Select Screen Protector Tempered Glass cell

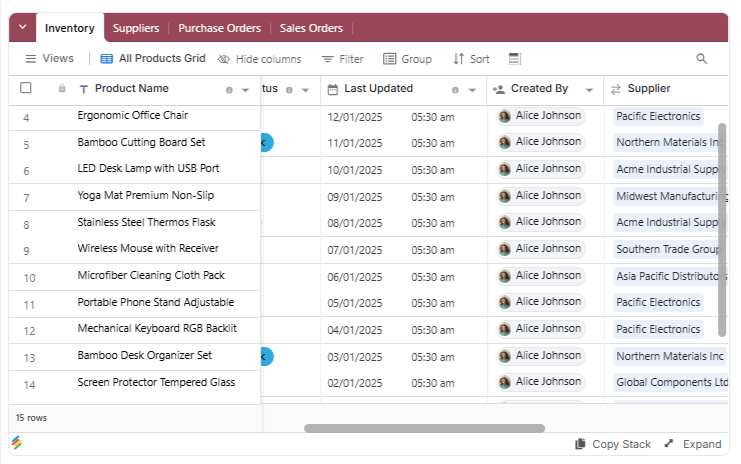pyautogui.click(x=156, y=382)
